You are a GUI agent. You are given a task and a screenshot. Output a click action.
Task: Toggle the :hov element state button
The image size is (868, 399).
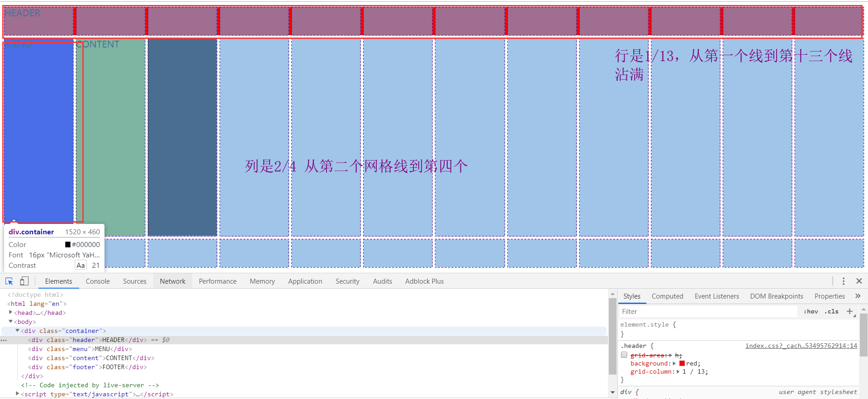(811, 311)
